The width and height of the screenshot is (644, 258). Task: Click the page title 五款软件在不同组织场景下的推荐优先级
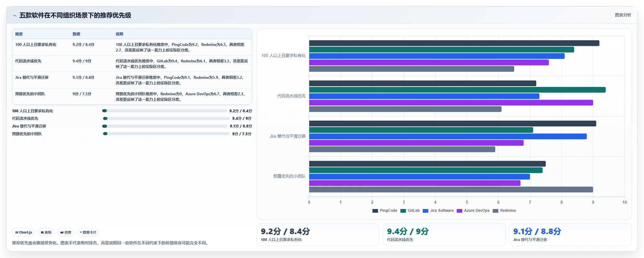click(75, 15)
